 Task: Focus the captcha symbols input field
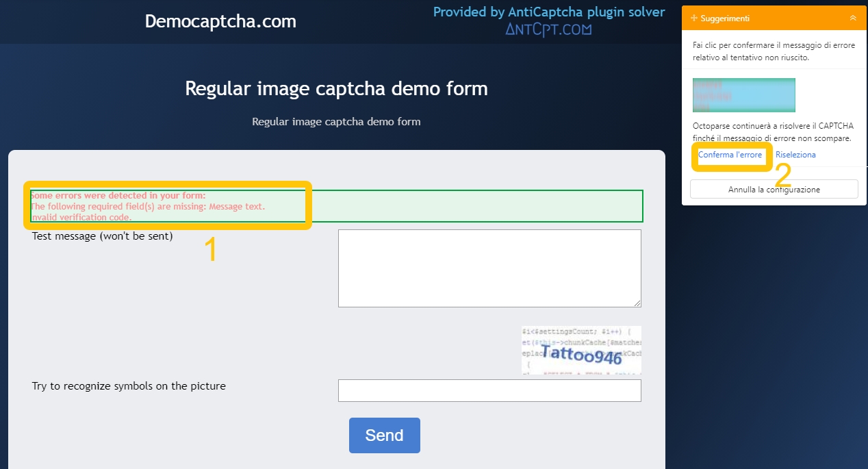click(x=489, y=390)
